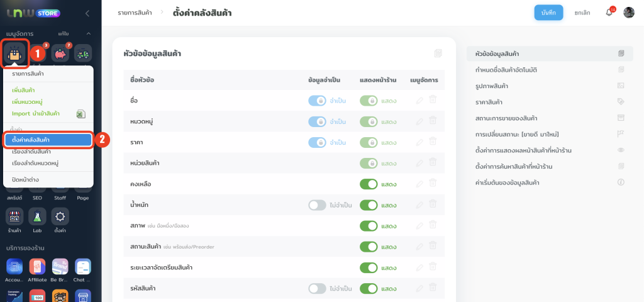
Task: Click the ยกเลิก cancel button
Action: click(582, 13)
